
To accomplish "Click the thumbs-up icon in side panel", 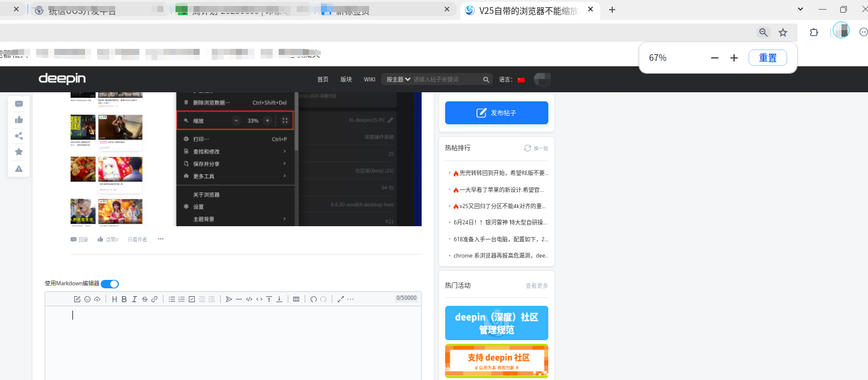I will (19, 120).
